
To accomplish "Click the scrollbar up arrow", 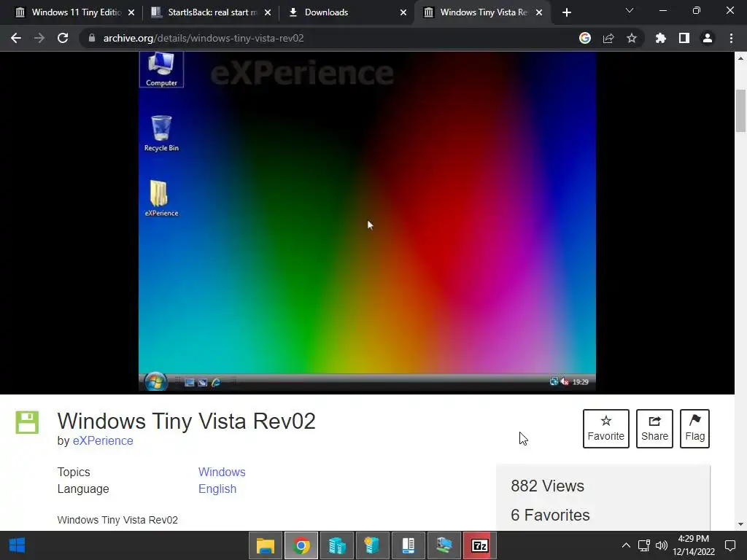I will click(x=740, y=58).
